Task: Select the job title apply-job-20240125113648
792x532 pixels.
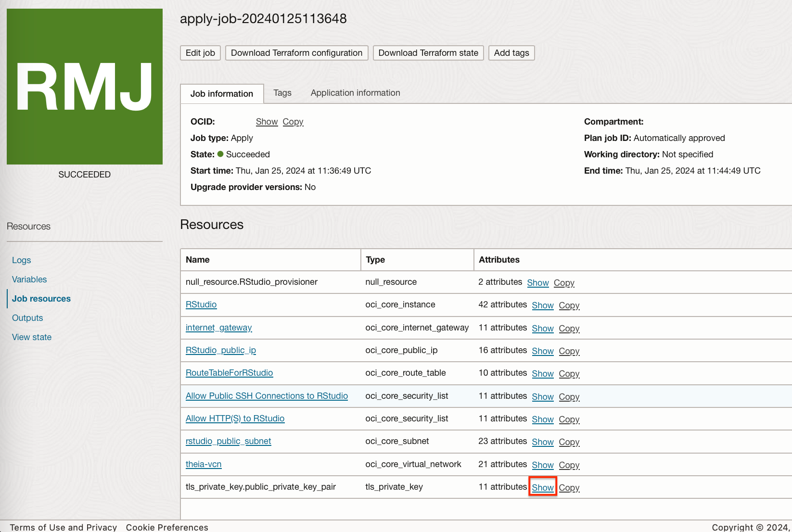Action: coord(263,19)
